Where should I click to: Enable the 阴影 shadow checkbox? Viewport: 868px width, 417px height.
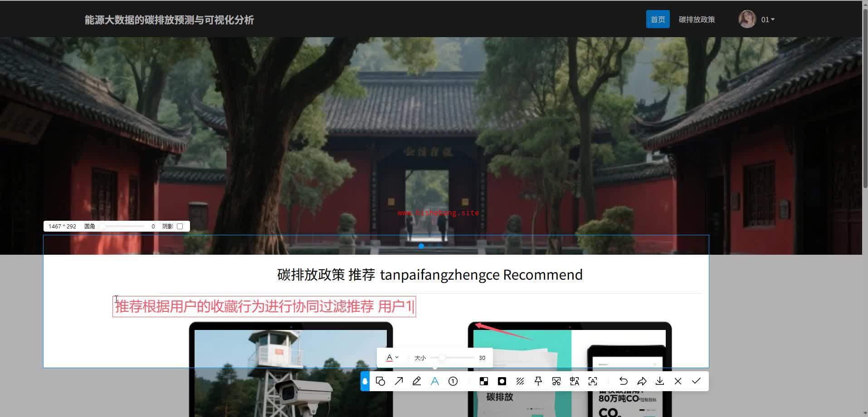(x=180, y=226)
